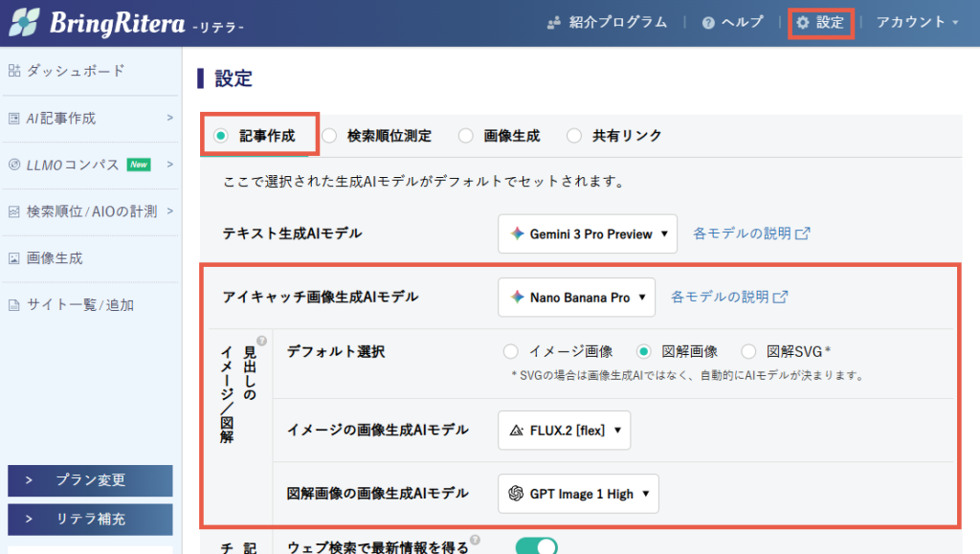Open the アカウント menu
Viewport: 980px width, 554px height.
click(x=917, y=22)
